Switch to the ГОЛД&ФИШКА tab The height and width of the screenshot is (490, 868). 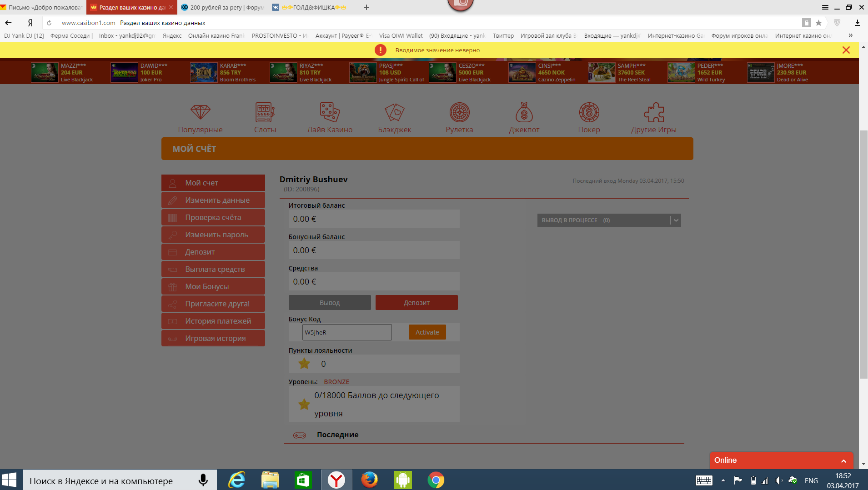314,7
